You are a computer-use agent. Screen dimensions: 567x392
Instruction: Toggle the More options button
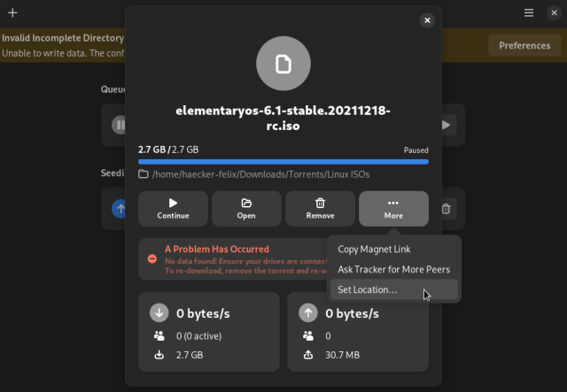coord(393,209)
